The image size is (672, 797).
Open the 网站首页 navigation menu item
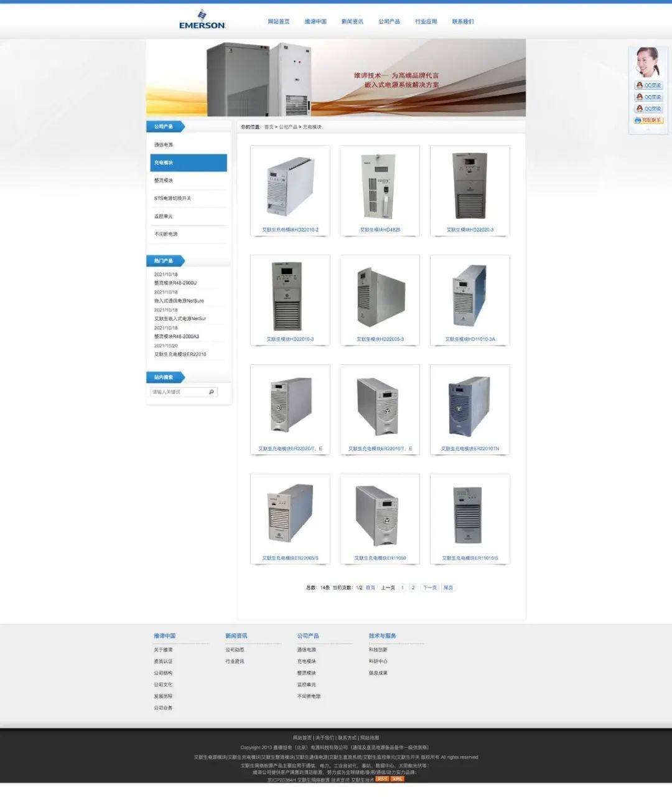pos(279,21)
